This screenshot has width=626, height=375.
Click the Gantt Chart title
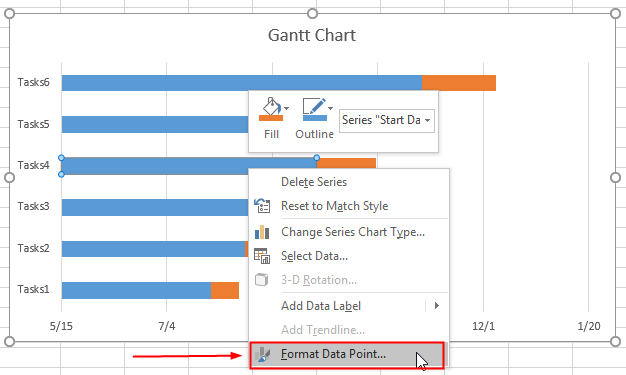pos(312,35)
